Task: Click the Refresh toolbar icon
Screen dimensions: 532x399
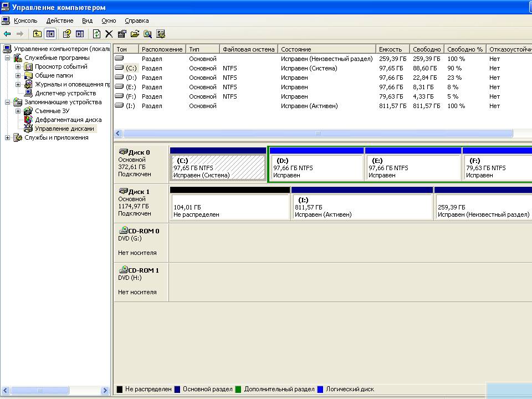Action: point(96,34)
